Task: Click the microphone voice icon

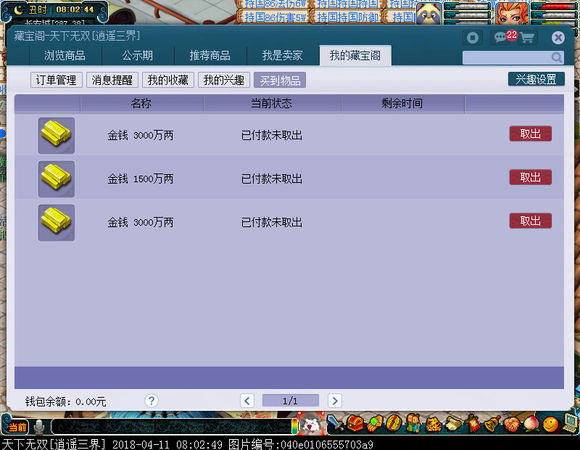Action: point(39,427)
